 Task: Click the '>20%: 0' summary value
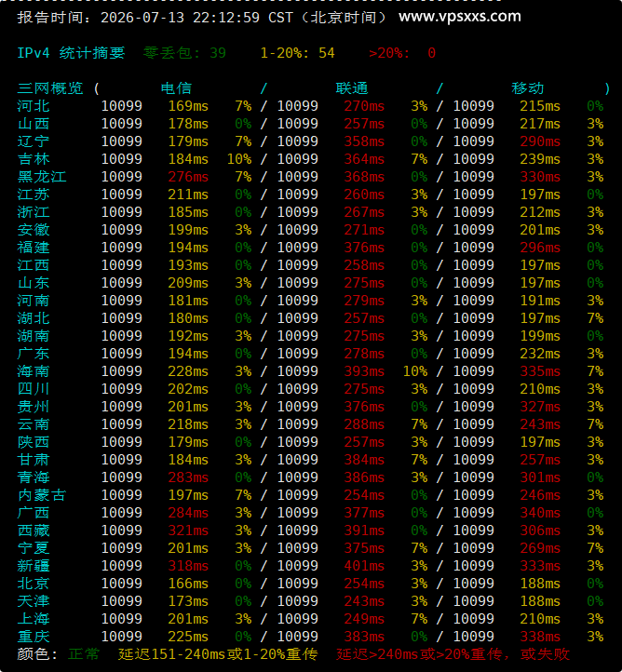(402, 53)
